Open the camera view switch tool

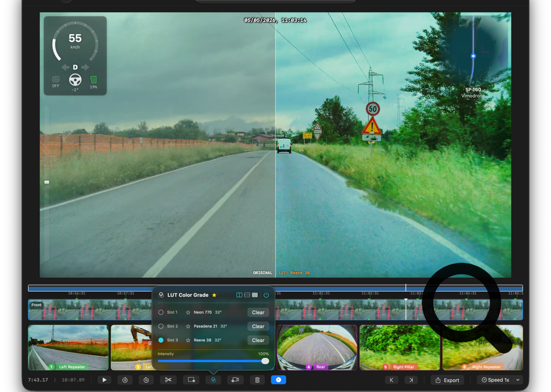(235, 380)
